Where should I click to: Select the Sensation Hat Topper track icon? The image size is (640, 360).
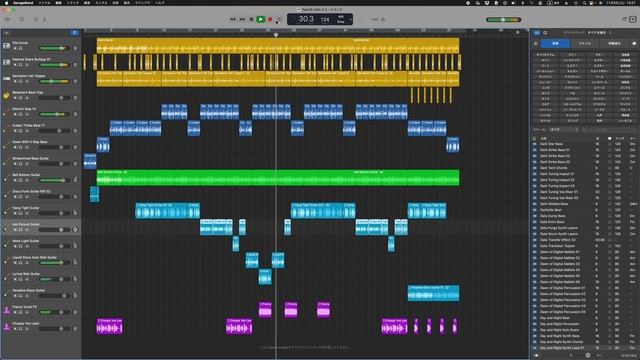tap(7, 79)
